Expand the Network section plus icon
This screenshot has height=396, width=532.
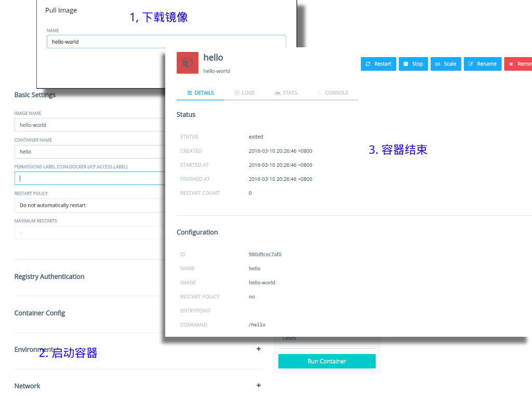pos(259,386)
